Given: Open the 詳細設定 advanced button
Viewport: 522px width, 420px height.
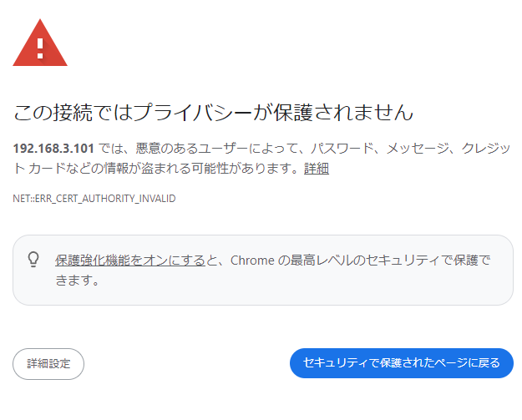Looking at the screenshot, I should (48, 363).
